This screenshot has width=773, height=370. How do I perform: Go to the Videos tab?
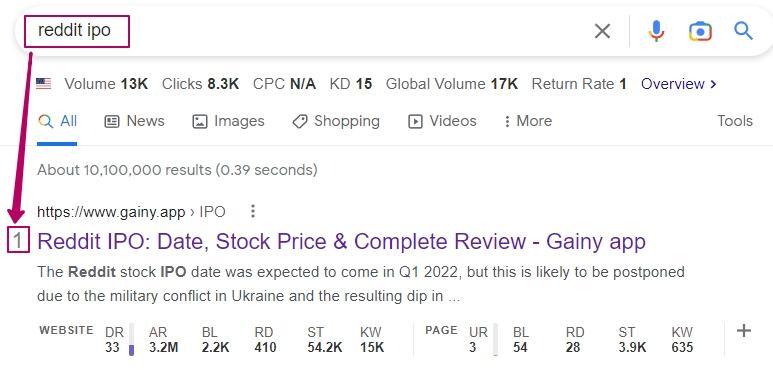click(442, 121)
